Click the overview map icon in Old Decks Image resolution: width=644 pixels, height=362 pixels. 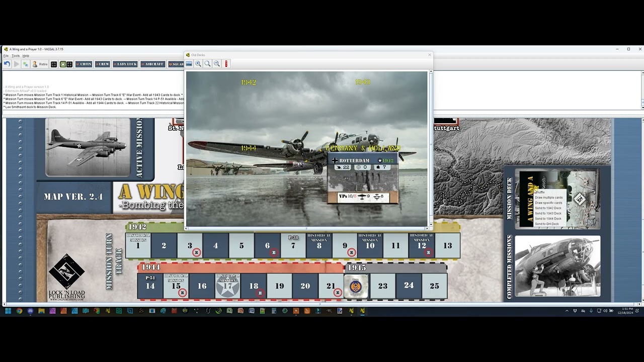[189, 64]
